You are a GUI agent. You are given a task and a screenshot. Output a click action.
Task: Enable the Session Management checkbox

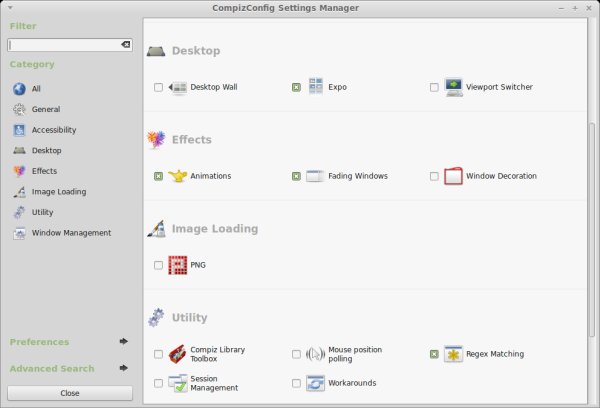pyautogui.click(x=158, y=384)
